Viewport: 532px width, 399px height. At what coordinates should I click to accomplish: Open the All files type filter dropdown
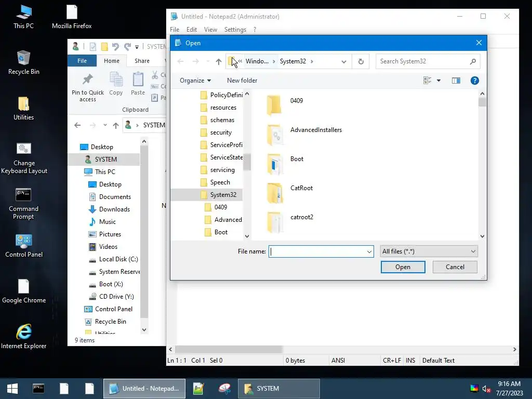pos(429,251)
